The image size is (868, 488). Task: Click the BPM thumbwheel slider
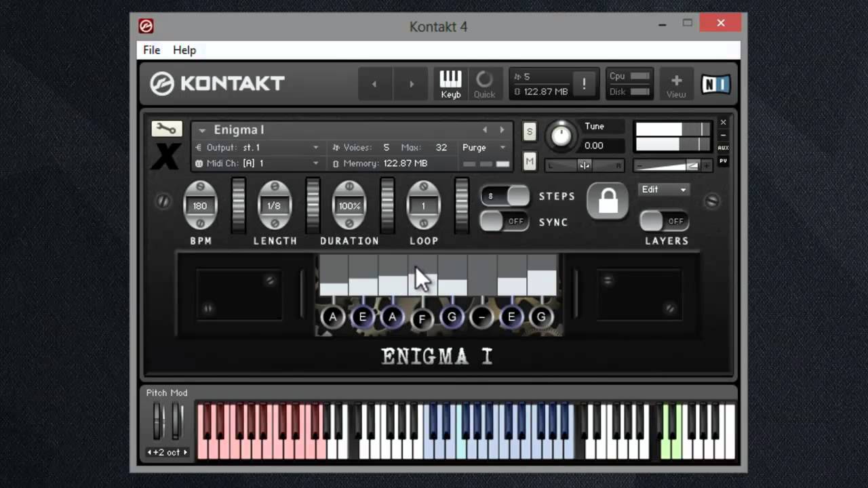click(238, 205)
